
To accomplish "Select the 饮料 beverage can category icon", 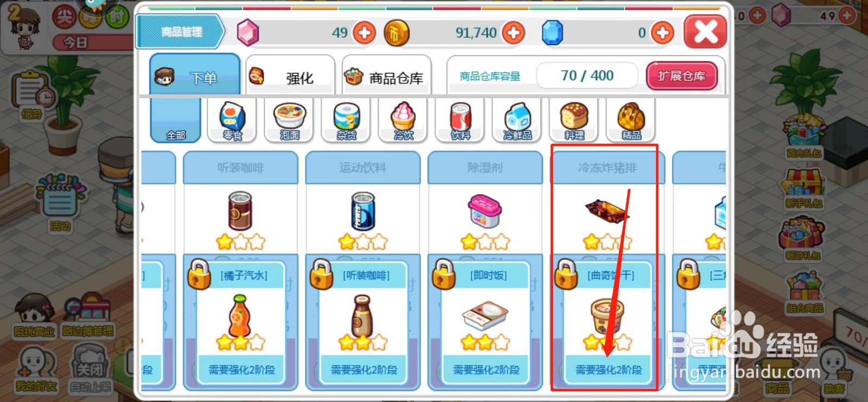I will point(461,120).
